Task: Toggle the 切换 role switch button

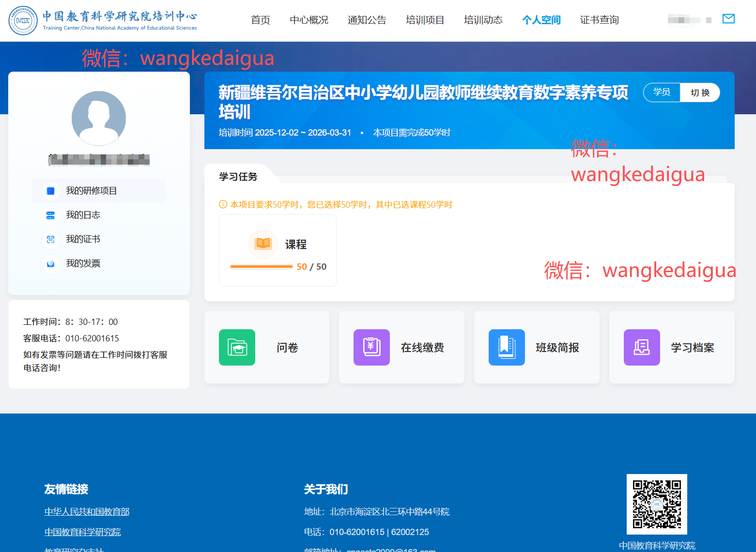Action: coord(700,92)
